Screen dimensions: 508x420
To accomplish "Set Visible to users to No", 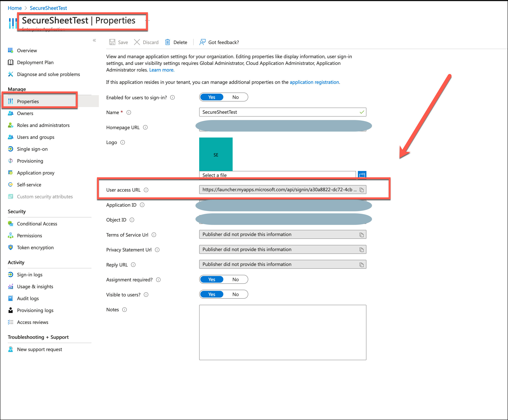I will (235, 294).
